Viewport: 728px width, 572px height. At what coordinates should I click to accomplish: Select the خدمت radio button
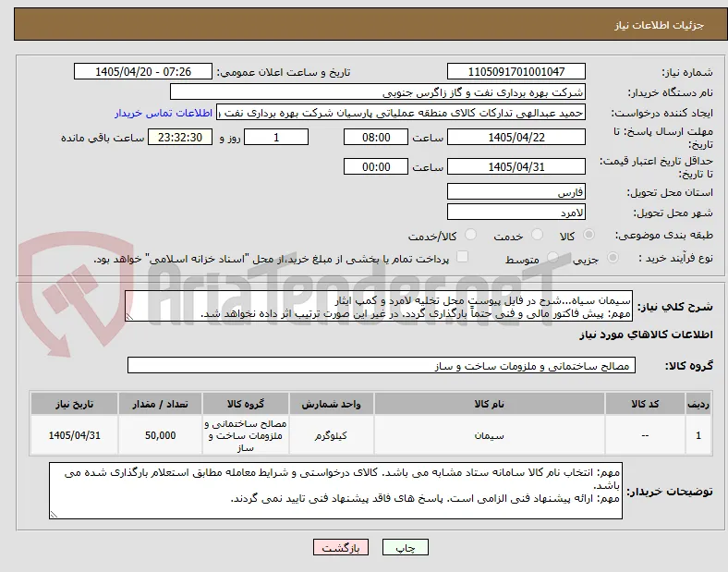click(x=537, y=235)
